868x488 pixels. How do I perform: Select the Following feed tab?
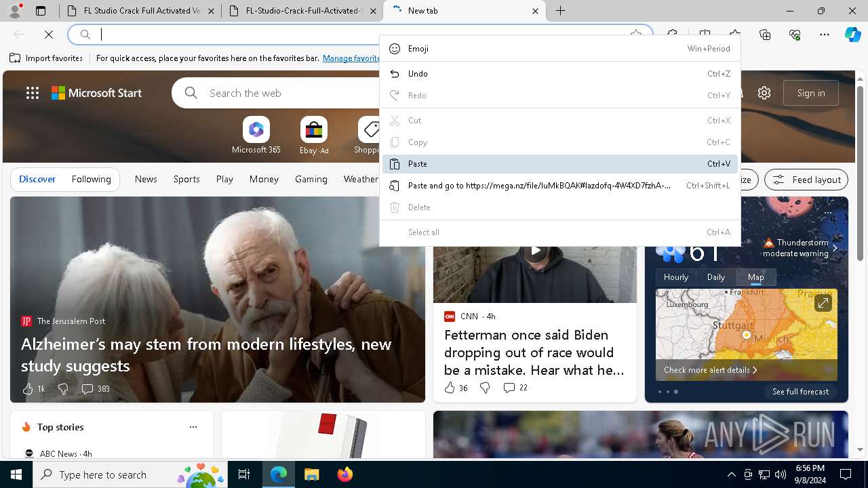point(92,180)
